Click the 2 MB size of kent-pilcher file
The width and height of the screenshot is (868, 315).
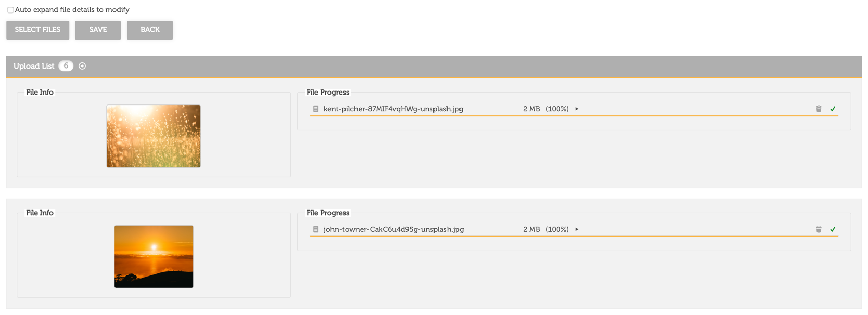[531, 109]
